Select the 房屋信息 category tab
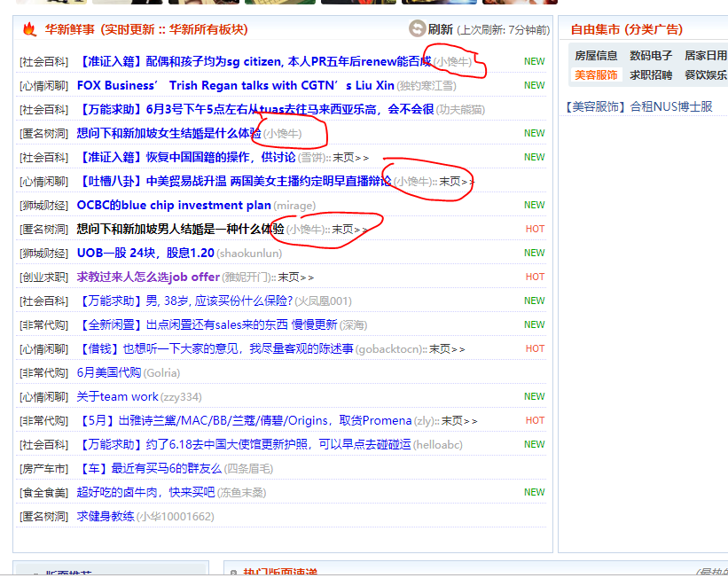728x578 pixels. pos(596,55)
